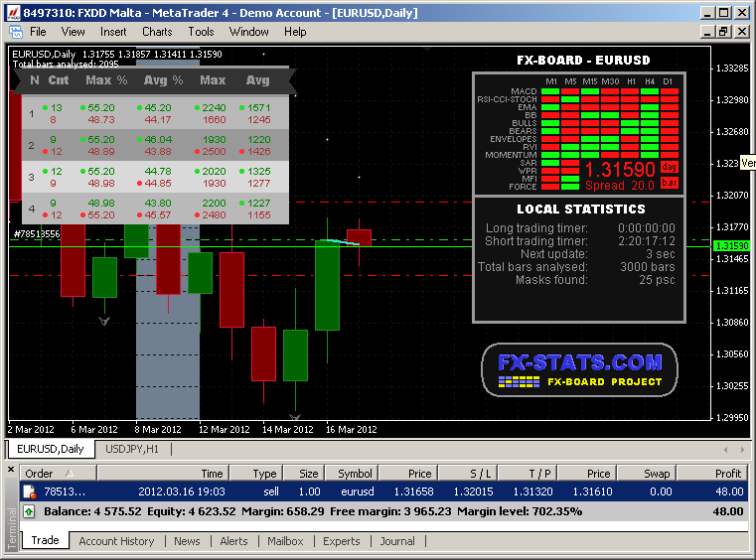Click the MetaTrader title bar app icon
Screen dimensions: 756x560
[x=13, y=13]
